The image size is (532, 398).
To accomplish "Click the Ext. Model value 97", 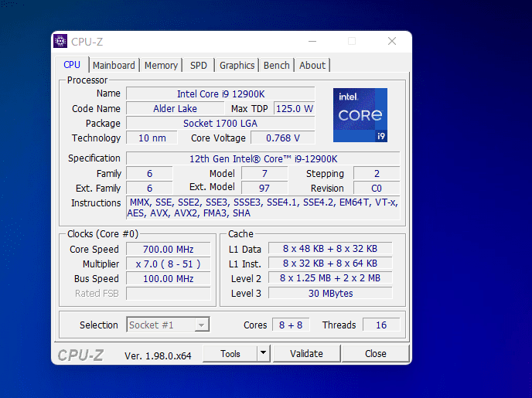I will 264,188.
